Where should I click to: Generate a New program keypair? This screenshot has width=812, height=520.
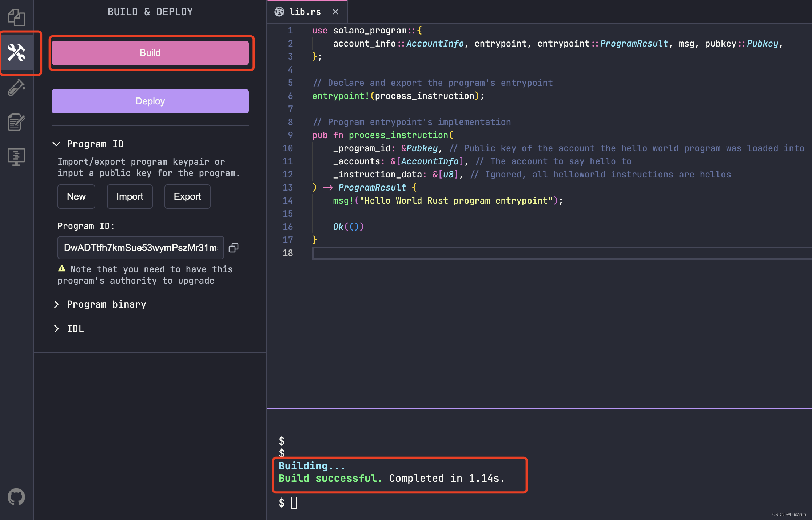[x=76, y=196]
